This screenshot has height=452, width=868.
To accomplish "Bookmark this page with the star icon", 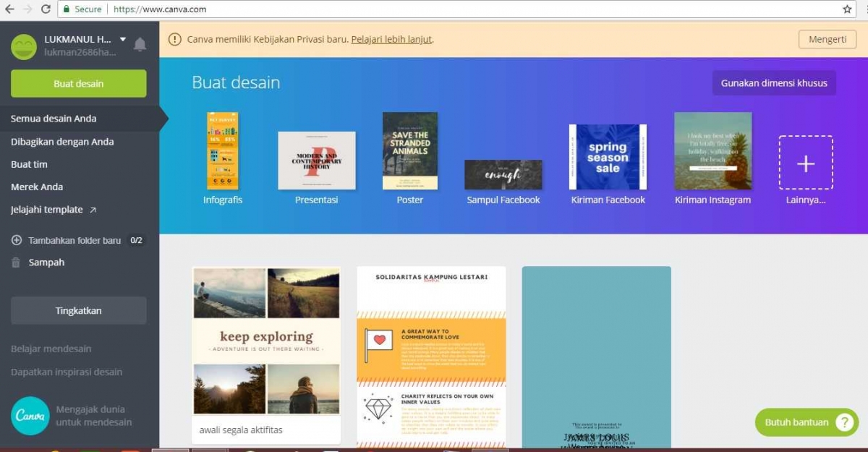I will coord(847,9).
